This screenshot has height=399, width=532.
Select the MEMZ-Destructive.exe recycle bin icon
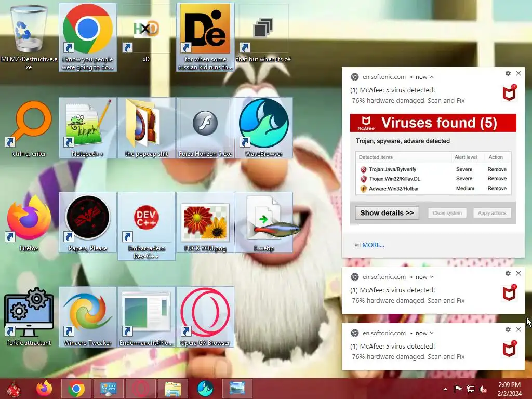(29, 37)
